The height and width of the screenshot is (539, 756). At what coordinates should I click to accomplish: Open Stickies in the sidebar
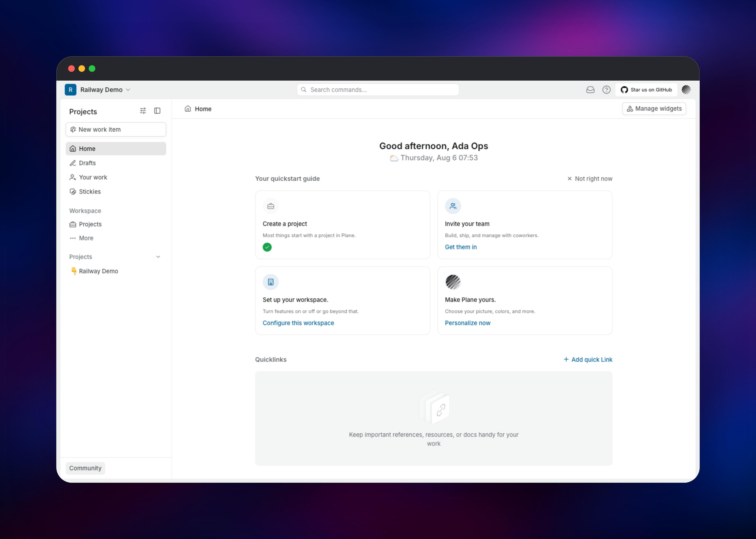[116, 191]
